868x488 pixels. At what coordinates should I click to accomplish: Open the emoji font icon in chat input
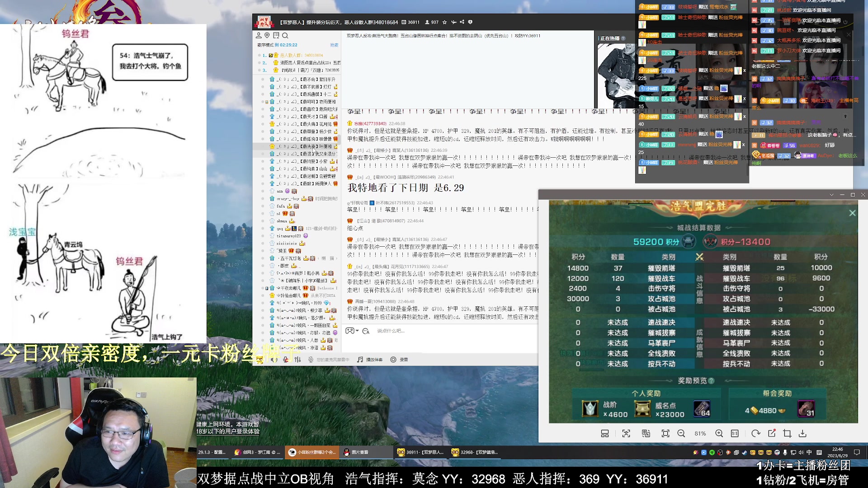coord(366,331)
